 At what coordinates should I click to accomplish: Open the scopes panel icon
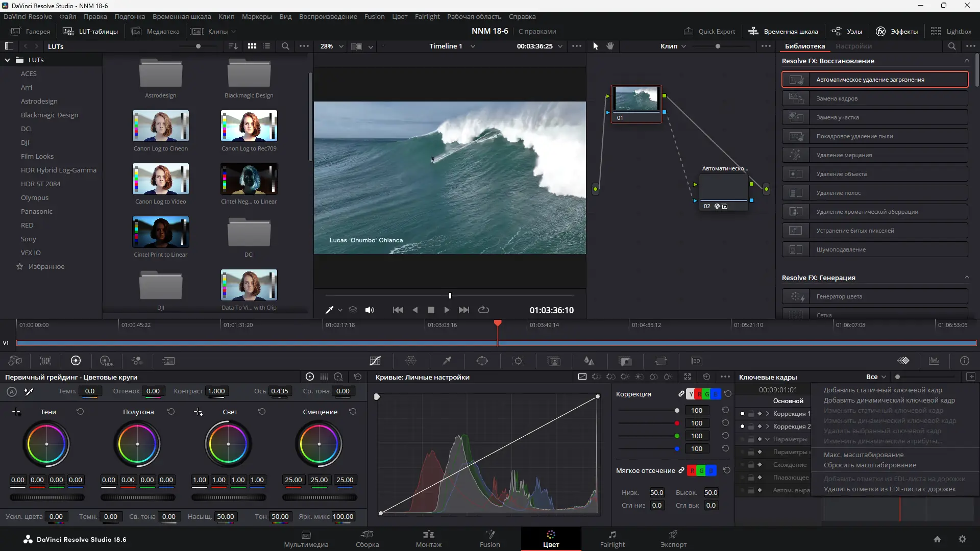click(934, 361)
